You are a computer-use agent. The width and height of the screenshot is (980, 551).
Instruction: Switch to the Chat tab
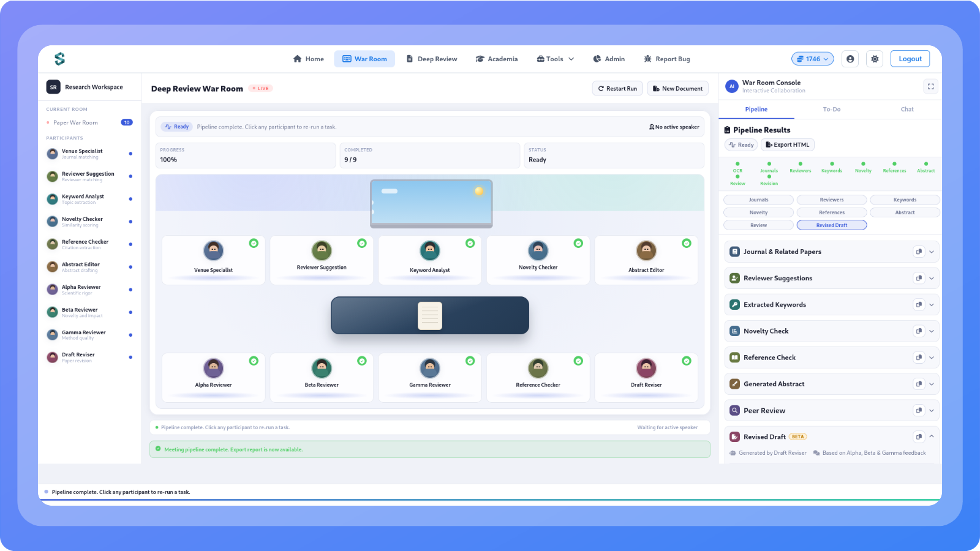907,109
